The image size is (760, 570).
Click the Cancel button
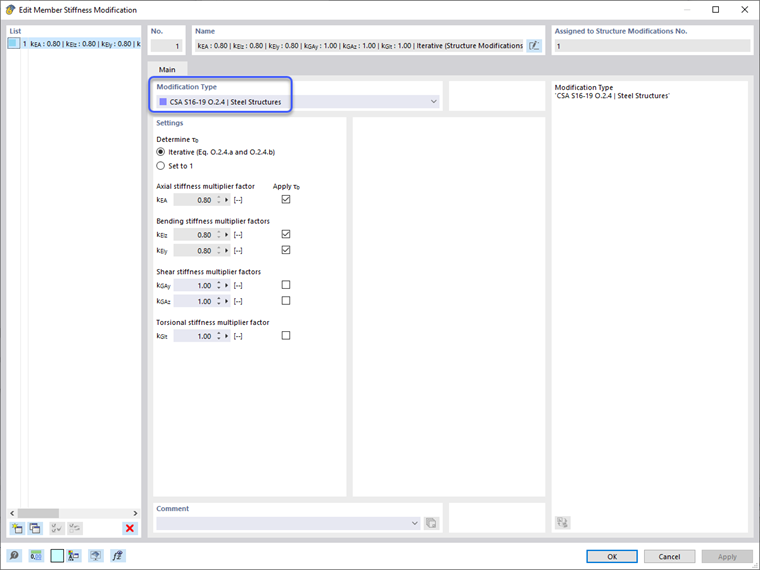(669, 556)
